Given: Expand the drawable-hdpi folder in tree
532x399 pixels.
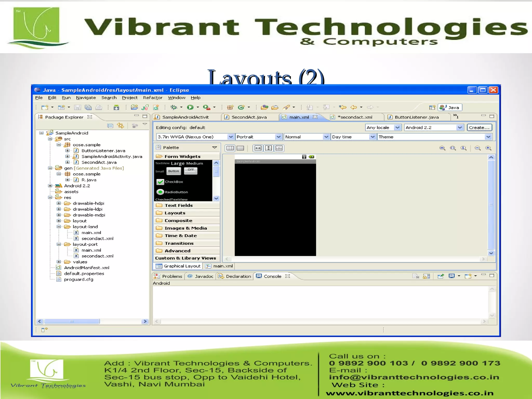Looking at the screenshot, I should pos(59,203).
